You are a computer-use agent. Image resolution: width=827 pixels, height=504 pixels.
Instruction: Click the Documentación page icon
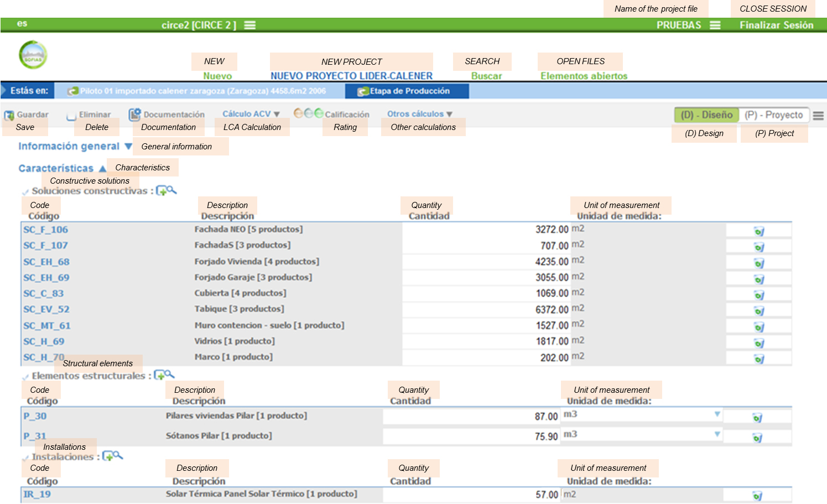tap(134, 115)
